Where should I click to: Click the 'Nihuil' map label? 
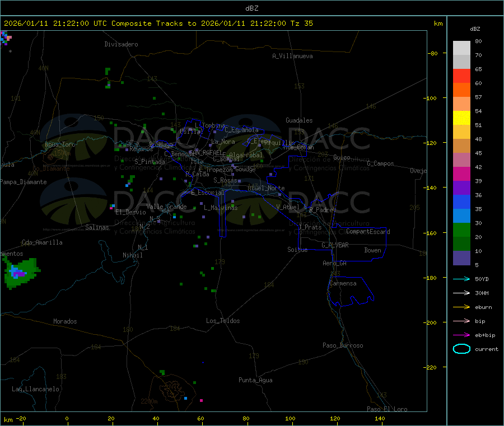133,255
